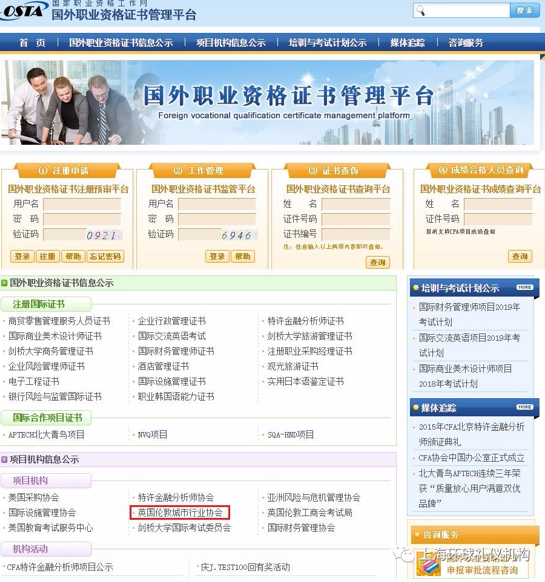Click 登录 button in 注册申请 panel

point(22,256)
